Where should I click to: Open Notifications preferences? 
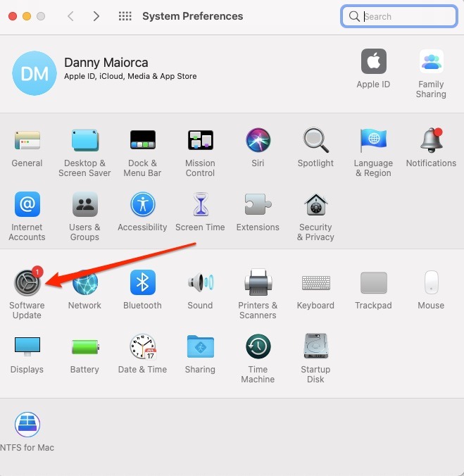point(431,140)
